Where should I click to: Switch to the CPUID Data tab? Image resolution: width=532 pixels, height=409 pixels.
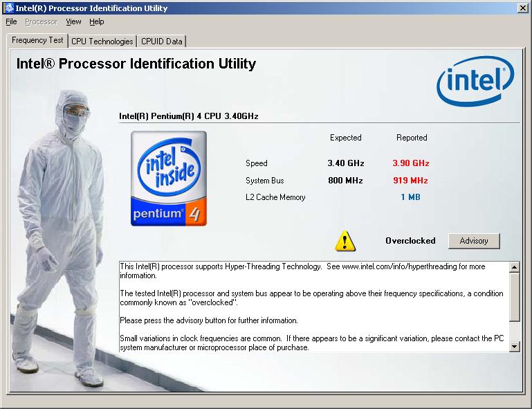[x=161, y=42]
